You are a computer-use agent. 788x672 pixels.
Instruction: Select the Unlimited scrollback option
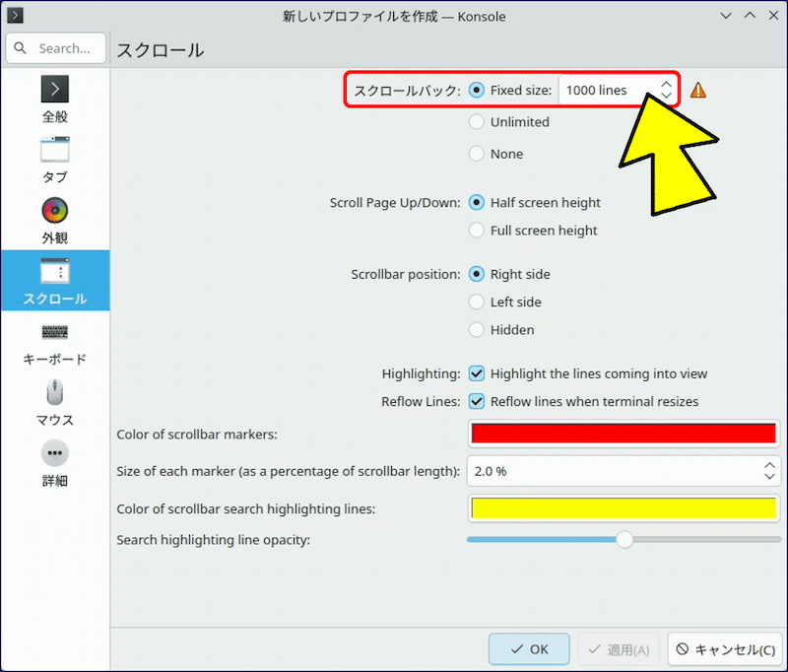click(x=477, y=122)
